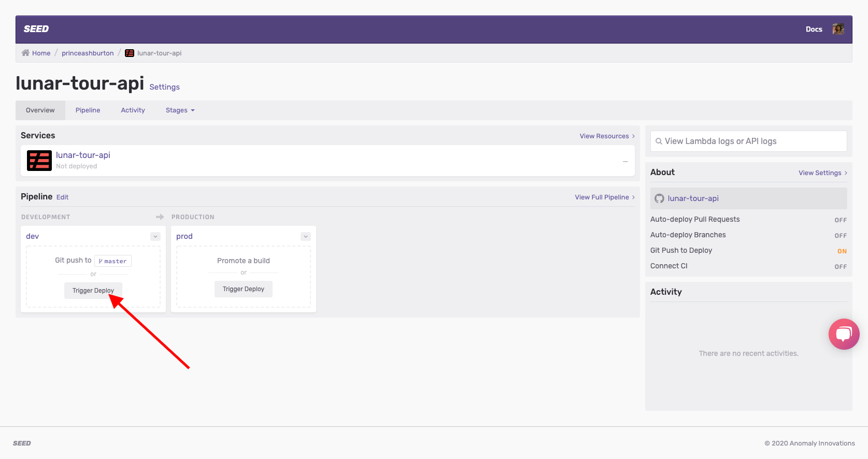Switch to the Pipeline tab
868x459 pixels.
(x=88, y=110)
